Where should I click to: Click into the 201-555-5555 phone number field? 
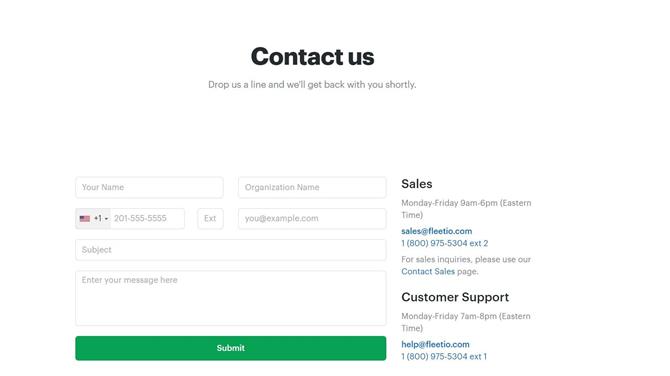point(147,219)
